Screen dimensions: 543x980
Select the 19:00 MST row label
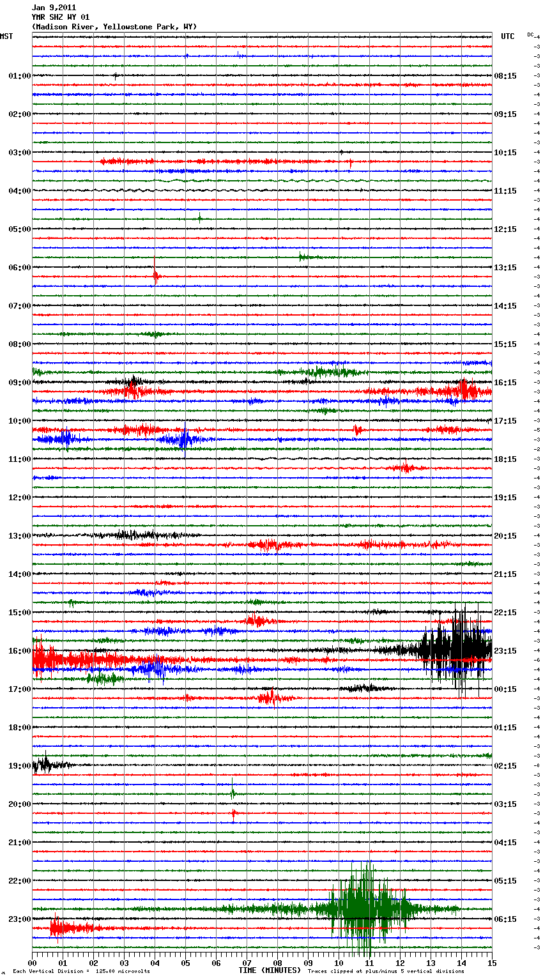pyautogui.click(x=20, y=766)
